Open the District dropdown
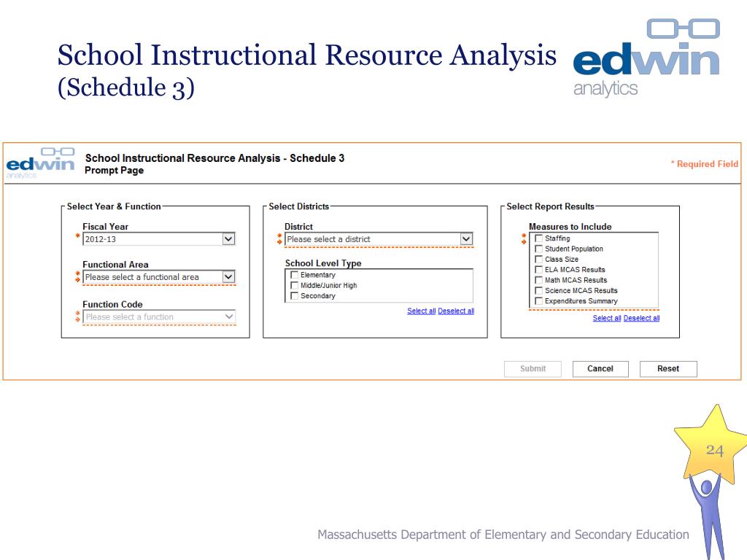747x560 pixels. tap(379, 239)
